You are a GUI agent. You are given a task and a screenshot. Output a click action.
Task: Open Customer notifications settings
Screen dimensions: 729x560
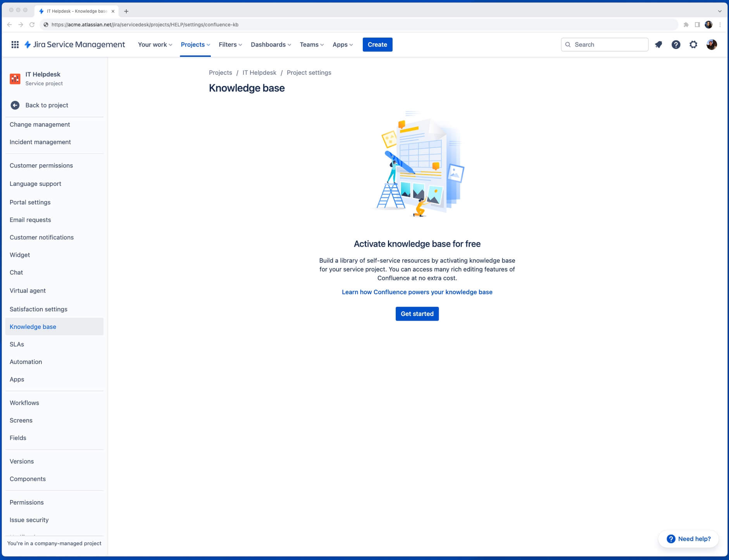pyautogui.click(x=41, y=237)
